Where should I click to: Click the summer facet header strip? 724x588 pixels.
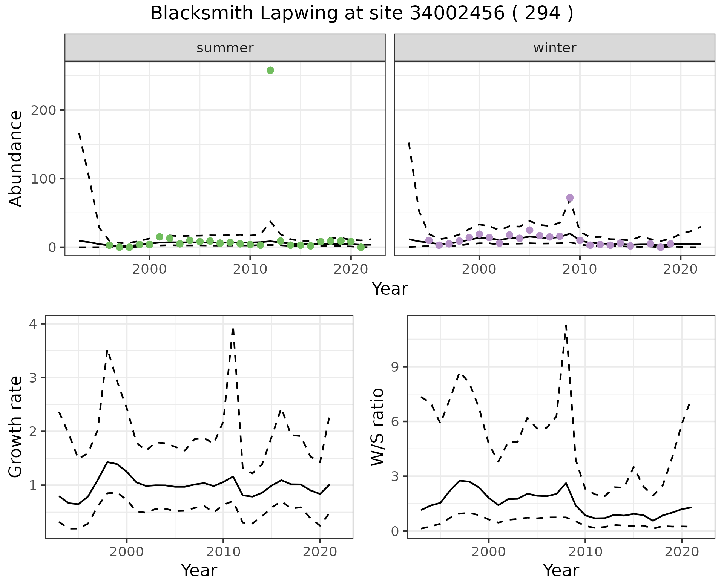point(225,48)
